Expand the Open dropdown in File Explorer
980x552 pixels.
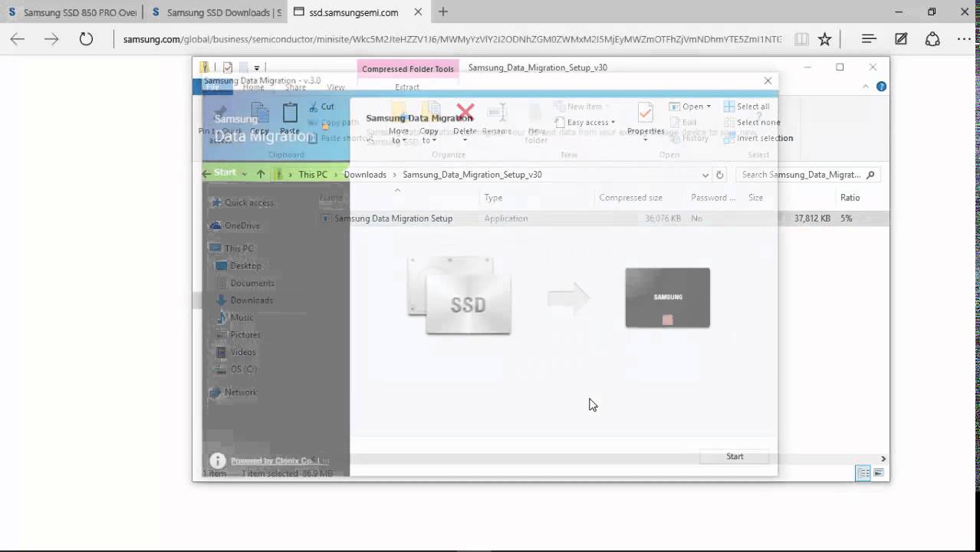tap(690, 107)
